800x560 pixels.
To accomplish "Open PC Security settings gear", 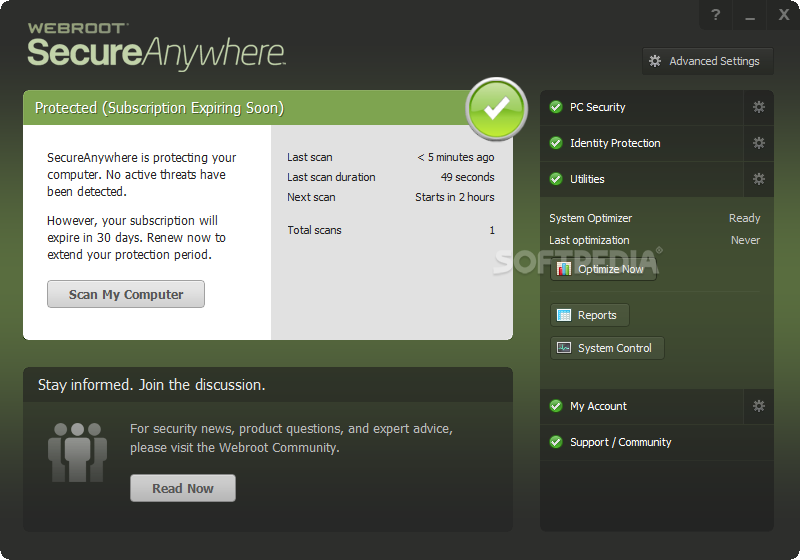I will tap(759, 107).
